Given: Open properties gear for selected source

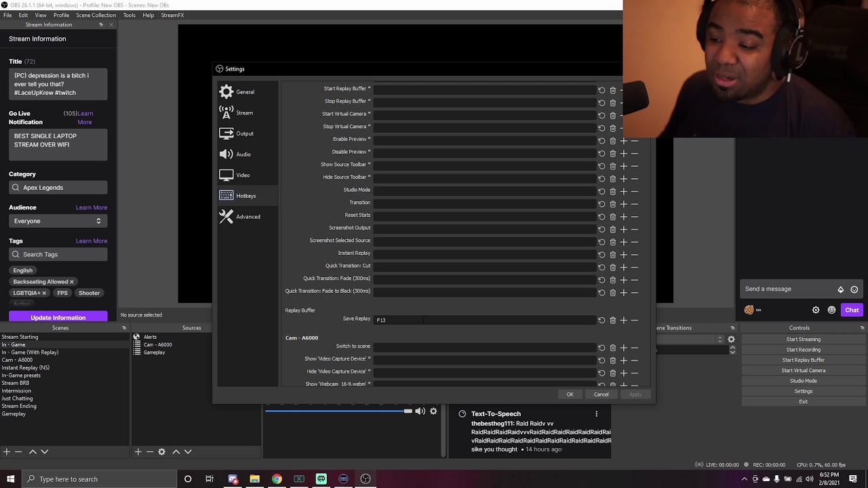Looking at the screenshot, I should tap(161, 451).
